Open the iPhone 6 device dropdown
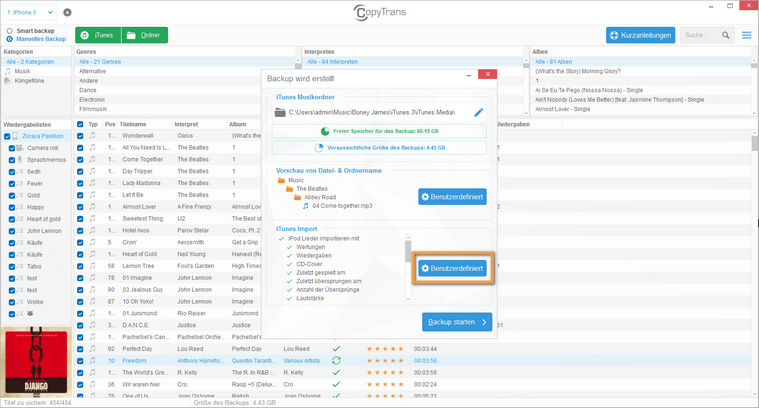This screenshot has height=408, width=759. (30, 12)
